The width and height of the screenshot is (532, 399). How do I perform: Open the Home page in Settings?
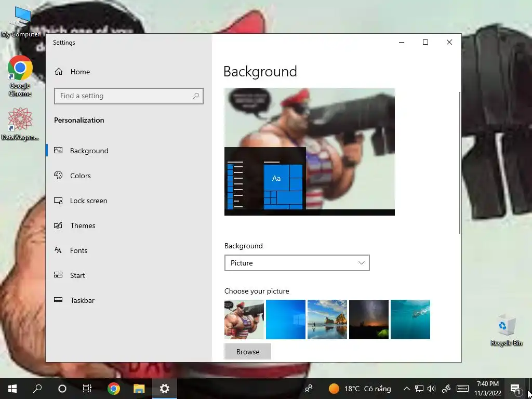tap(72, 72)
